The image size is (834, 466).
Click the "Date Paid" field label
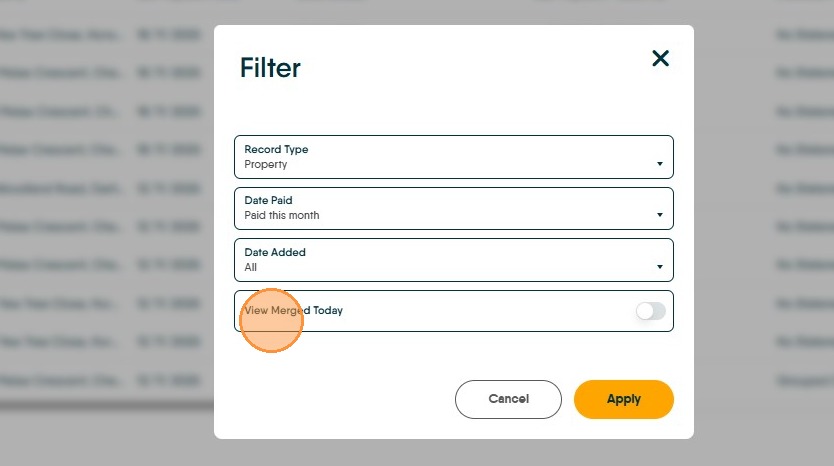pos(268,201)
